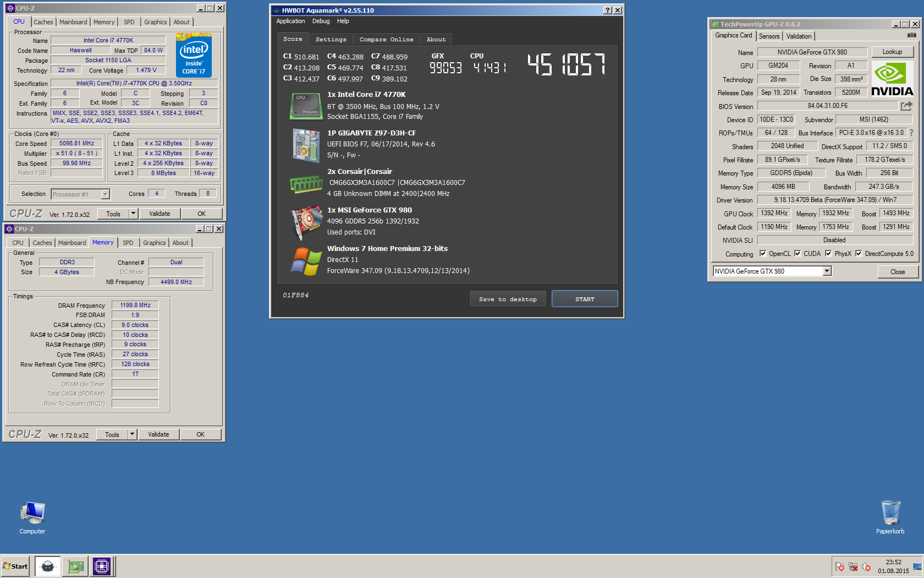Click the CPU chip icon in Aquamark
This screenshot has width=924, height=578.
point(306,106)
